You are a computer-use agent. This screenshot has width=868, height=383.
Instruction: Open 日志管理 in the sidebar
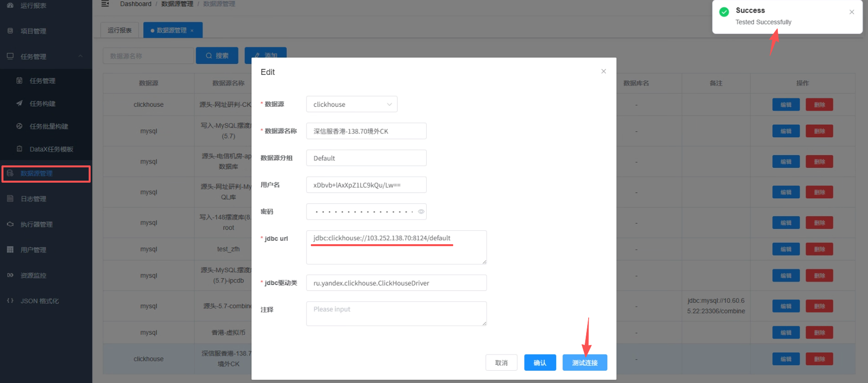33,199
